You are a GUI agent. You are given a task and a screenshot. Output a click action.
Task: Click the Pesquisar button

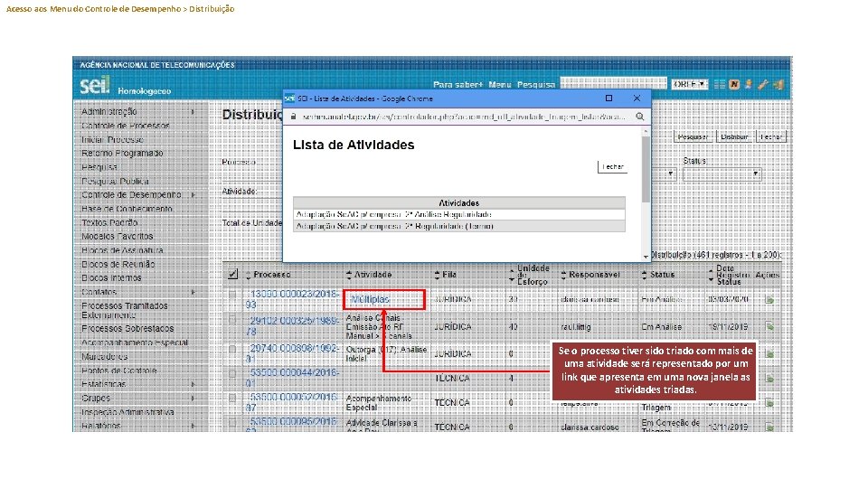(x=693, y=136)
